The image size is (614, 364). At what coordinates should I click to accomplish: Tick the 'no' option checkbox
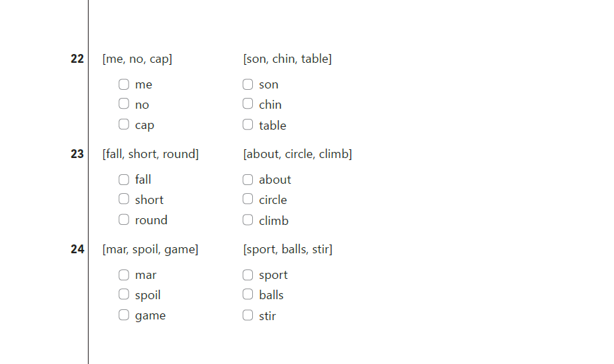[124, 104]
